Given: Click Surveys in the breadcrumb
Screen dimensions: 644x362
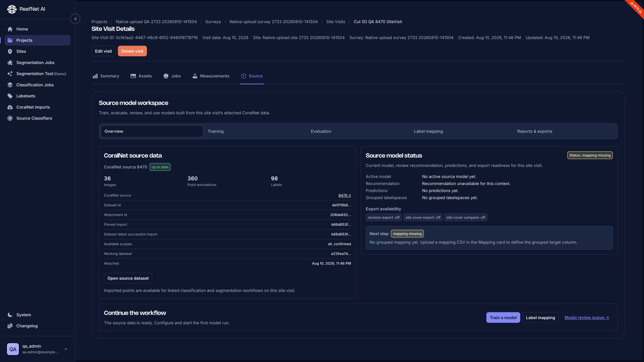Looking at the screenshot, I should point(213,22).
